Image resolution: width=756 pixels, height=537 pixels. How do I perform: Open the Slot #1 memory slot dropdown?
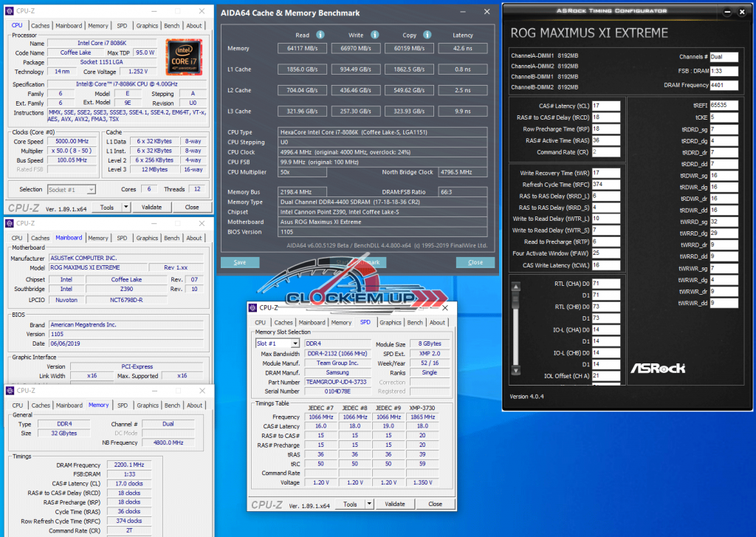295,343
